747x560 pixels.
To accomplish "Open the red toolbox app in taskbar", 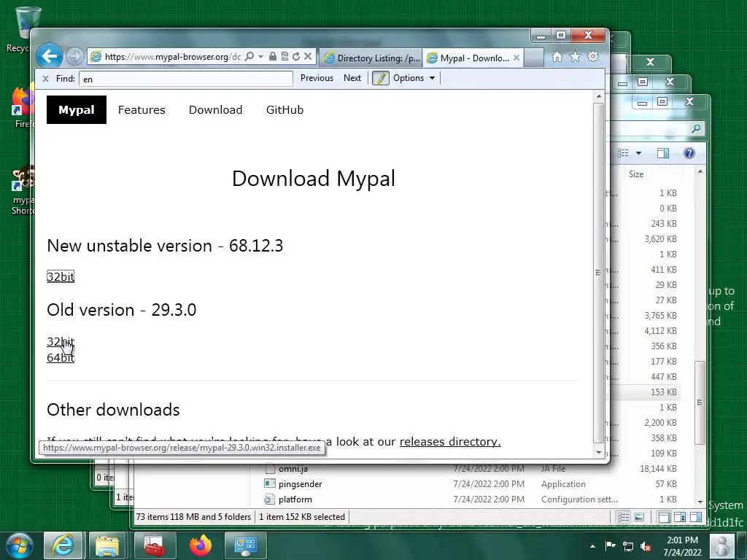I will [x=155, y=545].
